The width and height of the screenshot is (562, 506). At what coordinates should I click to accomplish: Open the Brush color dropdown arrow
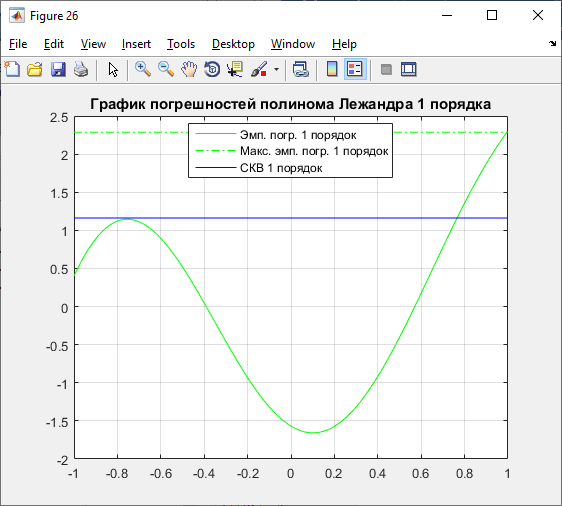click(x=276, y=69)
